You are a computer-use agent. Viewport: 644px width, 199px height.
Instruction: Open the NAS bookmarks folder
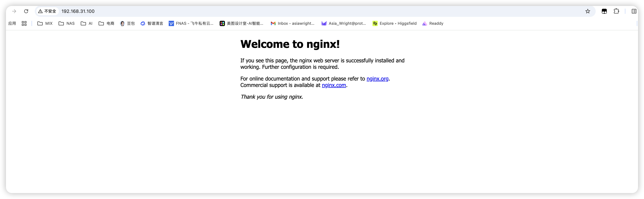tap(66, 23)
